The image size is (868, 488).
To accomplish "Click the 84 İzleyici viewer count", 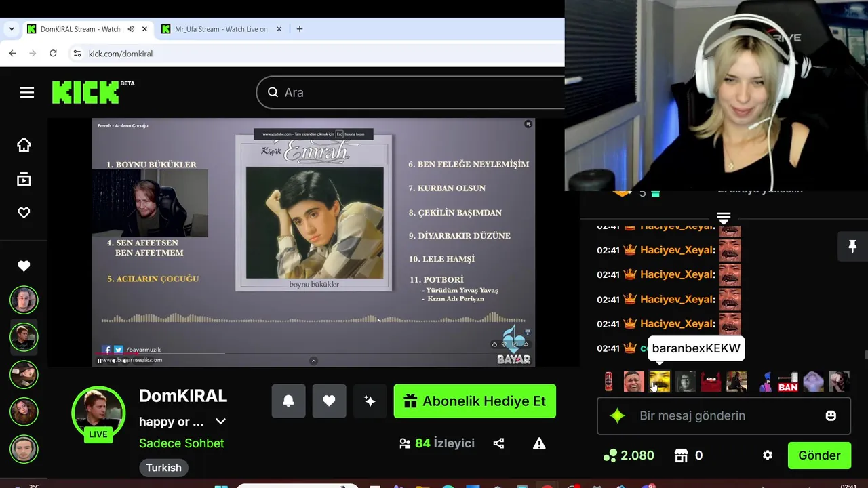I will pyautogui.click(x=437, y=443).
